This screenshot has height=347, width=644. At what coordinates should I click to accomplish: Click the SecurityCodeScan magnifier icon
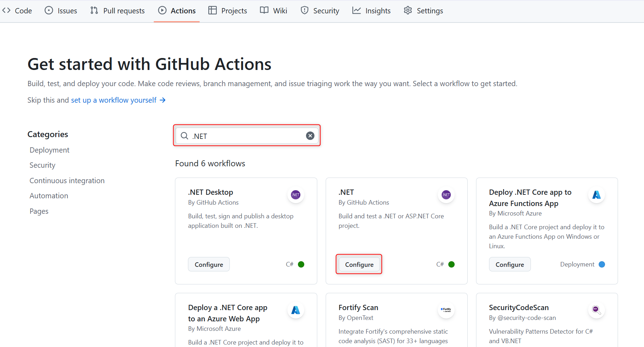tap(596, 310)
